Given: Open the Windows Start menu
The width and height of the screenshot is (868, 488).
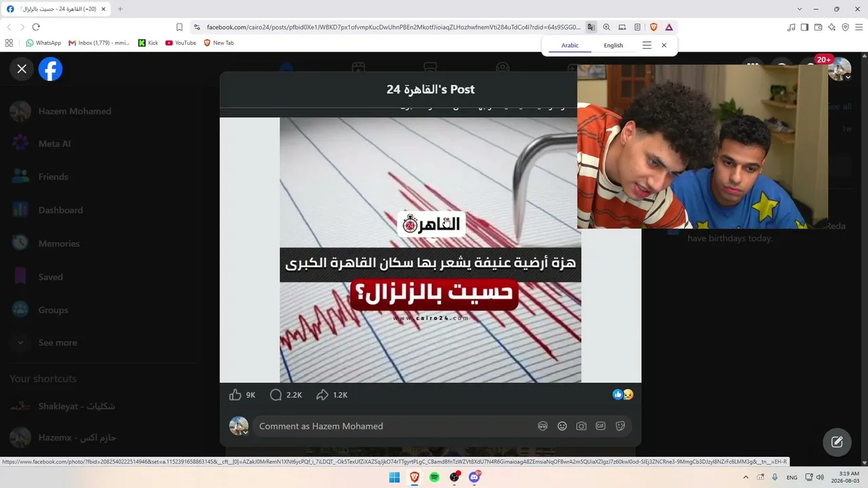Looking at the screenshot, I should pyautogui.click(x=394, y=477).
